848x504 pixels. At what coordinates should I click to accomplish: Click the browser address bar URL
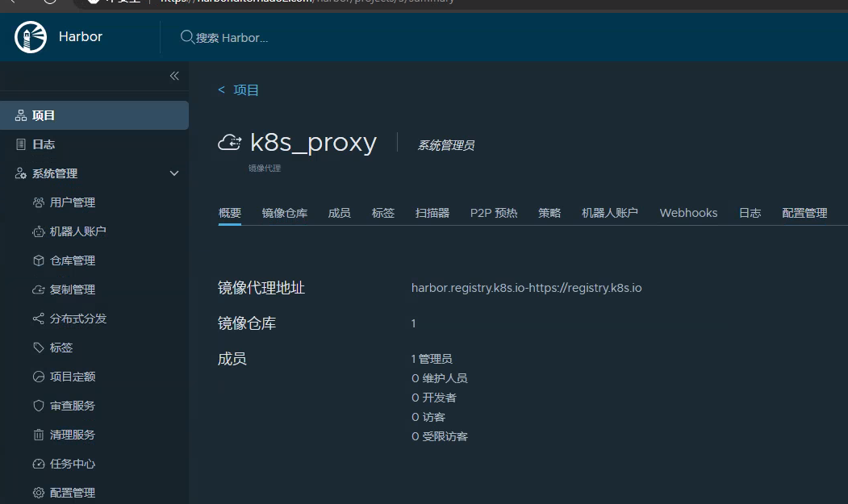pos(307,2)
